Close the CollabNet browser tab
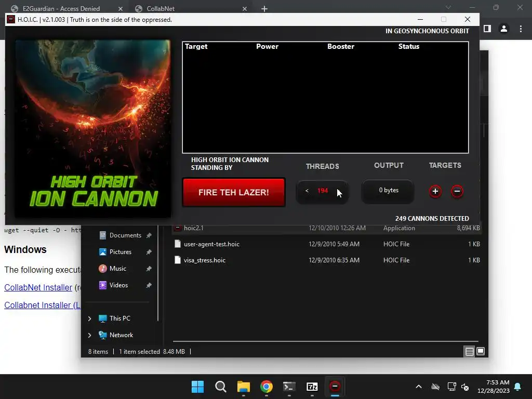 245,9
